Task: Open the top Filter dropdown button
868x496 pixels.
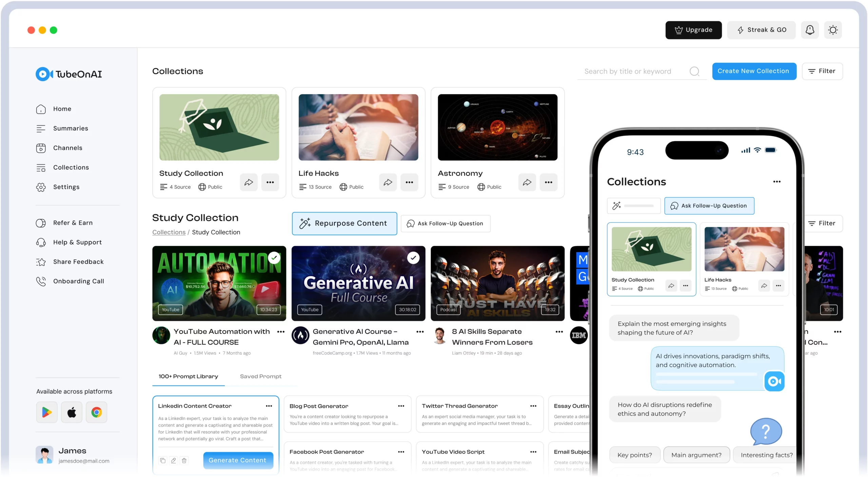Action: (x=822, y=71)
